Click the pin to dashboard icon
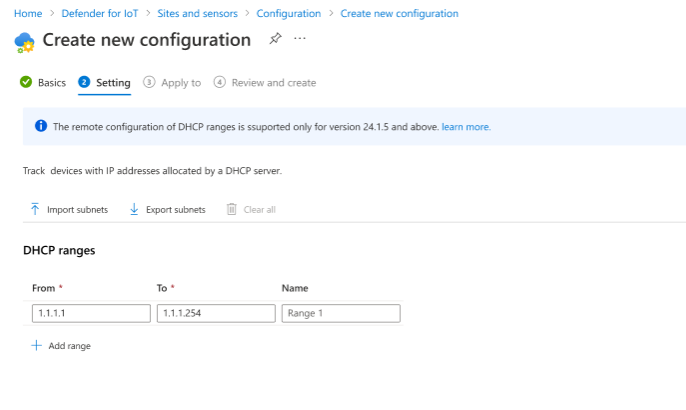The width and height of the screenshot is (686, 410). (275, 39)
